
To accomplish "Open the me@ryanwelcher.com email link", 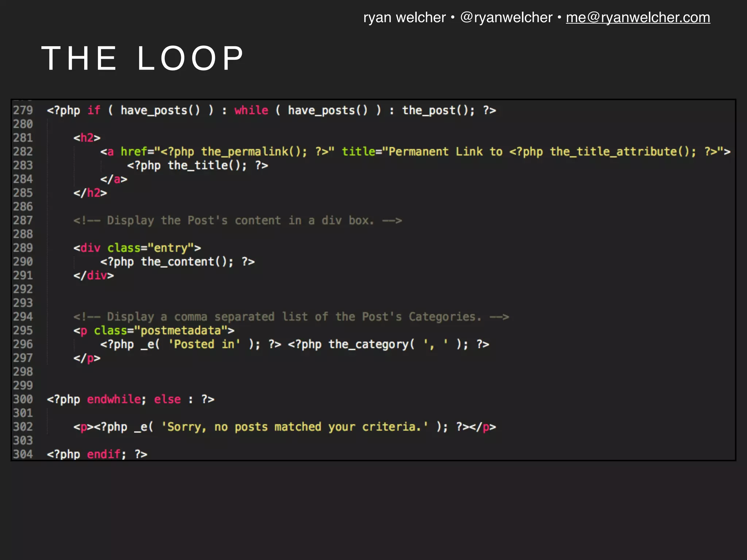I will point(638,17).
